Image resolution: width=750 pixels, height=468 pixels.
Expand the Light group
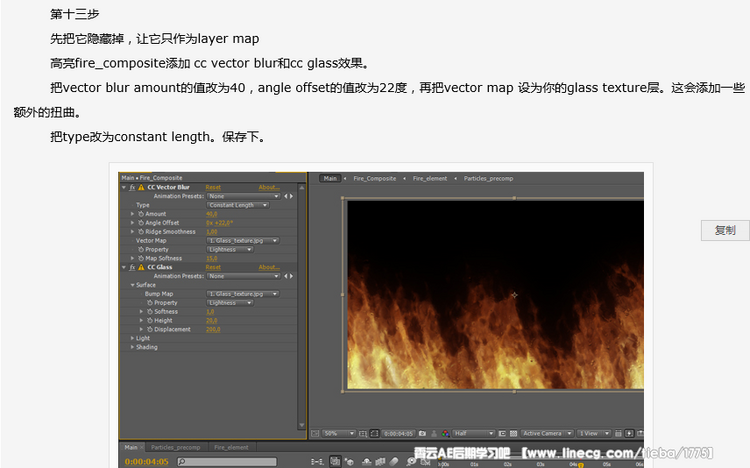coord(132,338)
